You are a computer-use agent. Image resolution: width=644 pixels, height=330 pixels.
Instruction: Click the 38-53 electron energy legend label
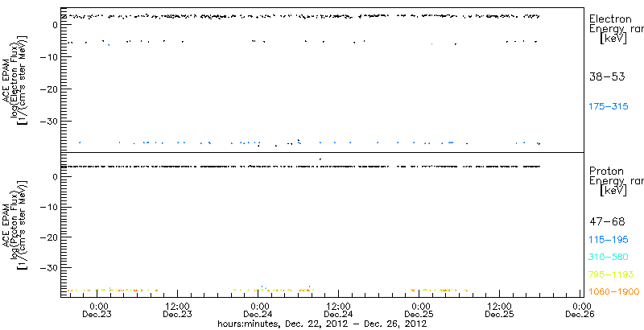607,76
